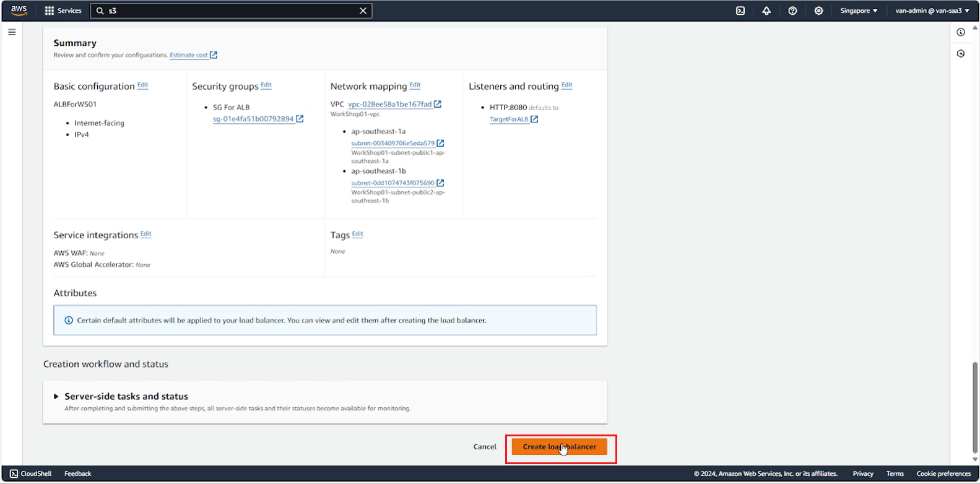Open the notifications bell
The height and width of the screenshot is (484, 980).
coord(766,11)
